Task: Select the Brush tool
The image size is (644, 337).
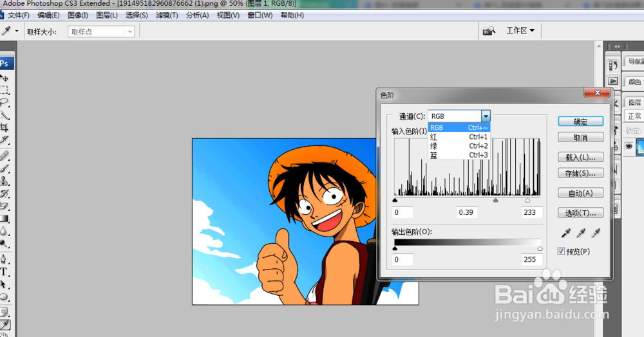Action: pyautogui.click(x=5, y=168)
